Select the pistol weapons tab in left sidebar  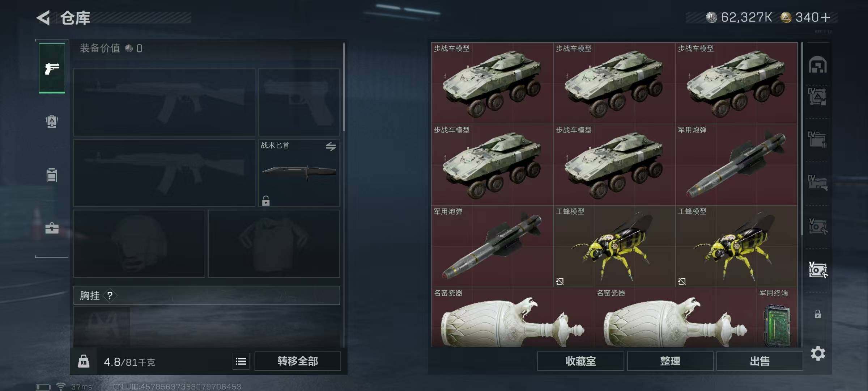coord(52,68)
